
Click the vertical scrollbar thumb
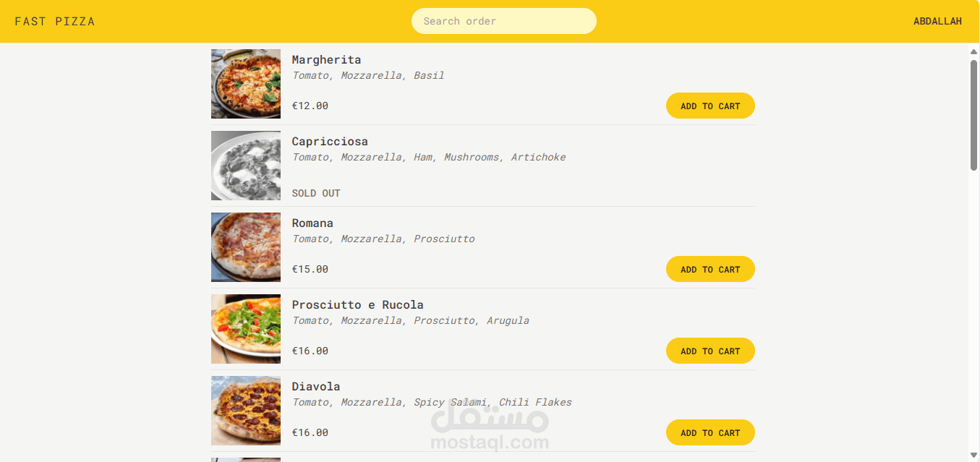973,115
